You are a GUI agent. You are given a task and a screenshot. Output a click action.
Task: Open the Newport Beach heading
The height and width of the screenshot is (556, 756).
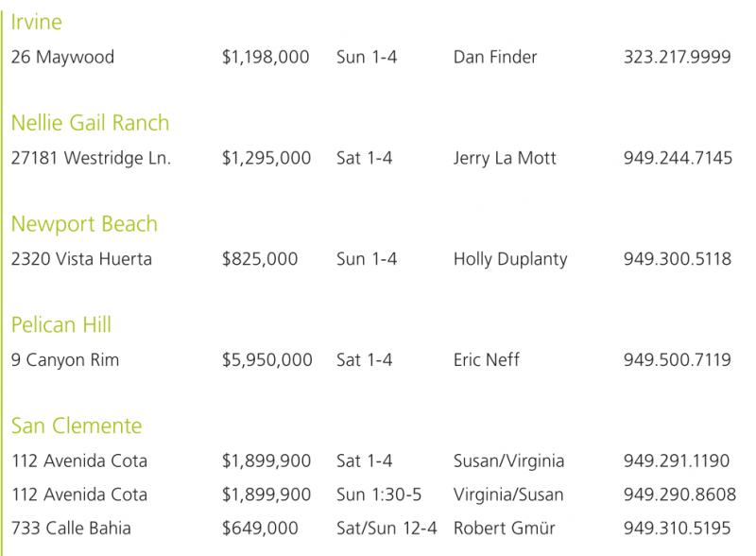(x=84, y=225)
